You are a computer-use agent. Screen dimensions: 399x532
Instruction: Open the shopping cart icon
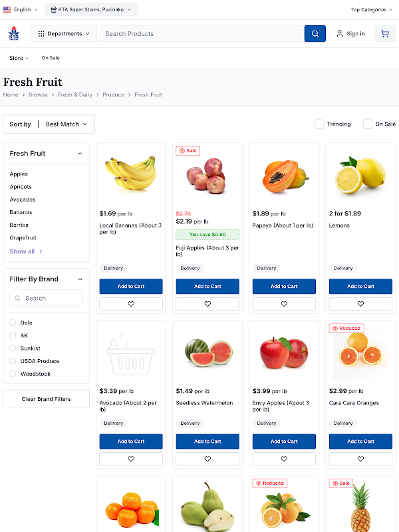(x=385, y=33)
